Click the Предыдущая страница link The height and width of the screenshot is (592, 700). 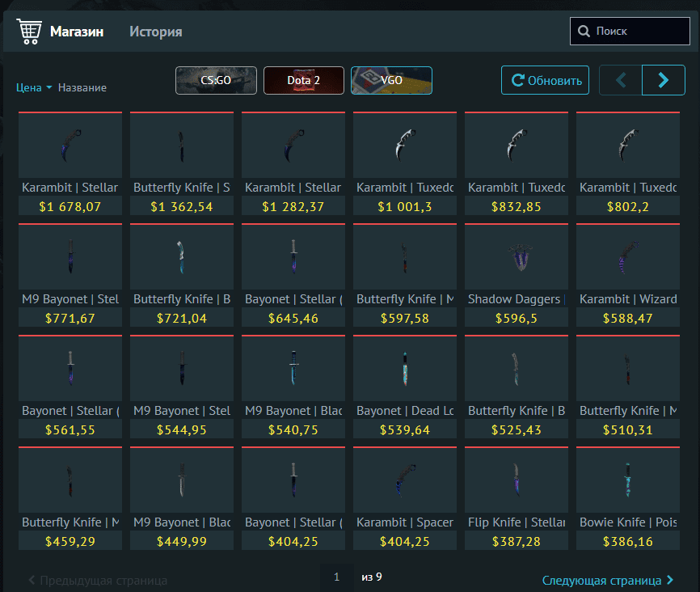(98, 581)
